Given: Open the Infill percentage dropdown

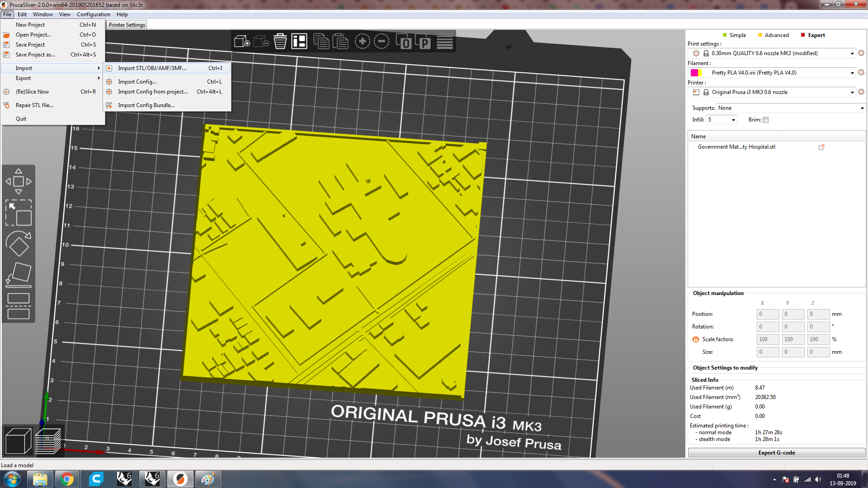Looking at the screenshot, I should (x=733, y=119).
